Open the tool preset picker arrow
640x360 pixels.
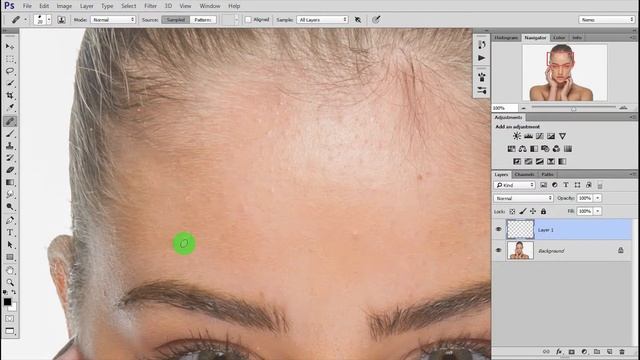coord(25,20)
